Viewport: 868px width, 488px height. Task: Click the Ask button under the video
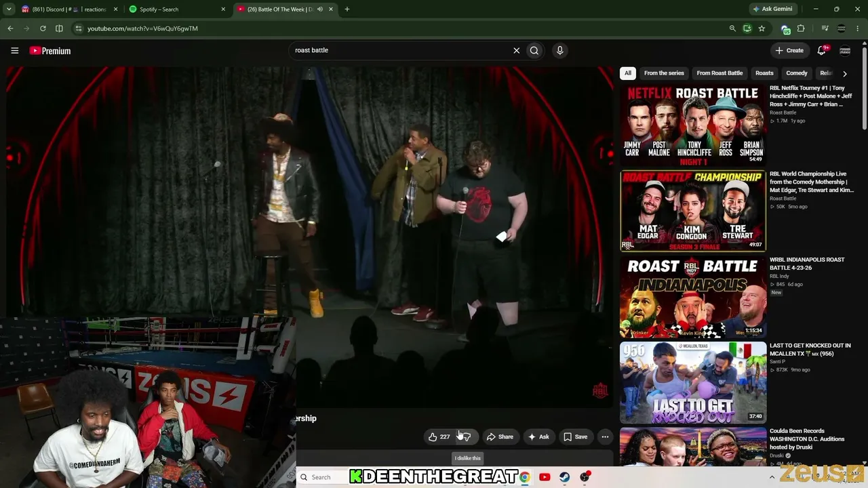click(x=538, y=437)
